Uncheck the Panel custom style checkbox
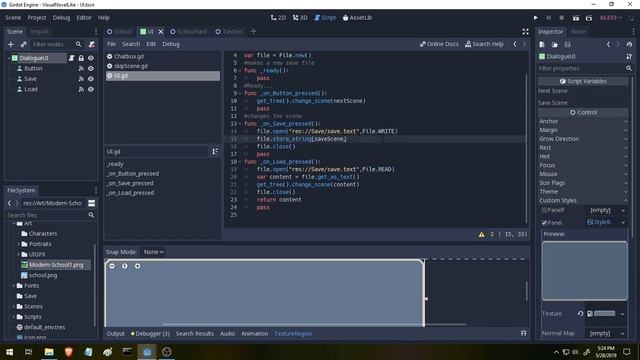640x360 pixels. (544, 223)
